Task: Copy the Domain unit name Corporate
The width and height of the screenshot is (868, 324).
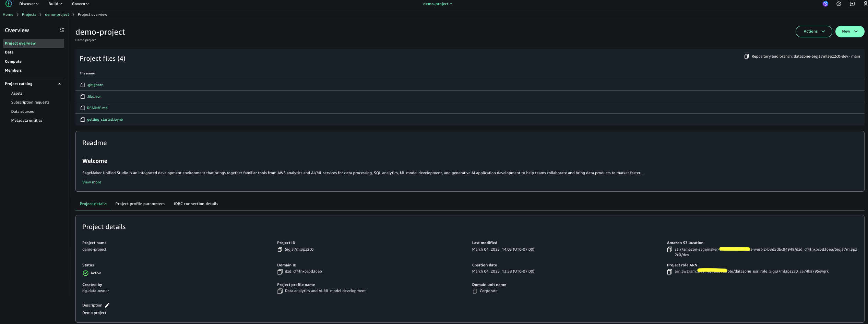Action: (x=475, y=291)
